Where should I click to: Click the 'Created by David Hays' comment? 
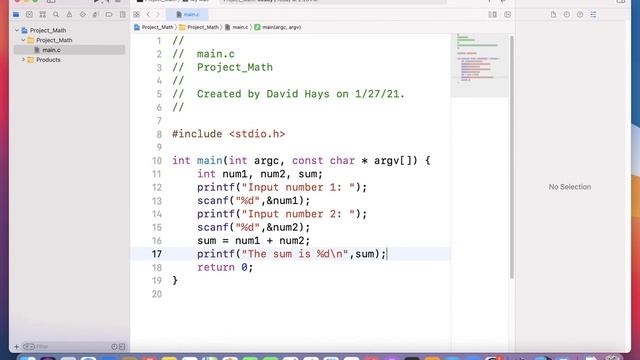coord(288,94)
